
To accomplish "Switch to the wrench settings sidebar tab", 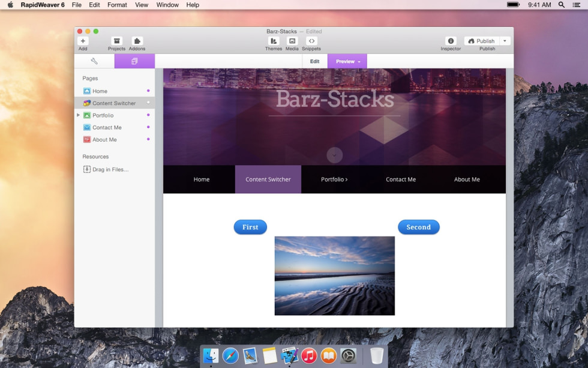I will [x=95, y=61].
